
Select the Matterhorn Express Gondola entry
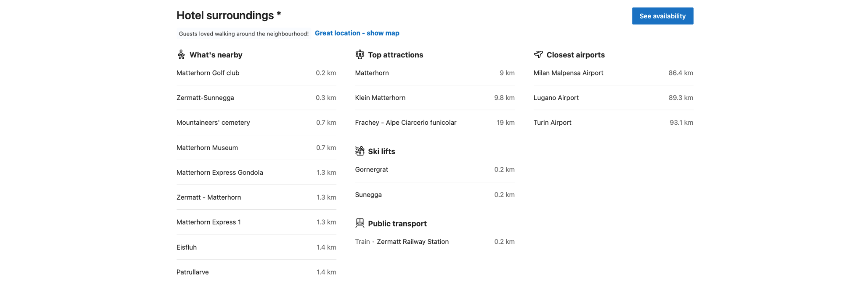pos(256,173)
